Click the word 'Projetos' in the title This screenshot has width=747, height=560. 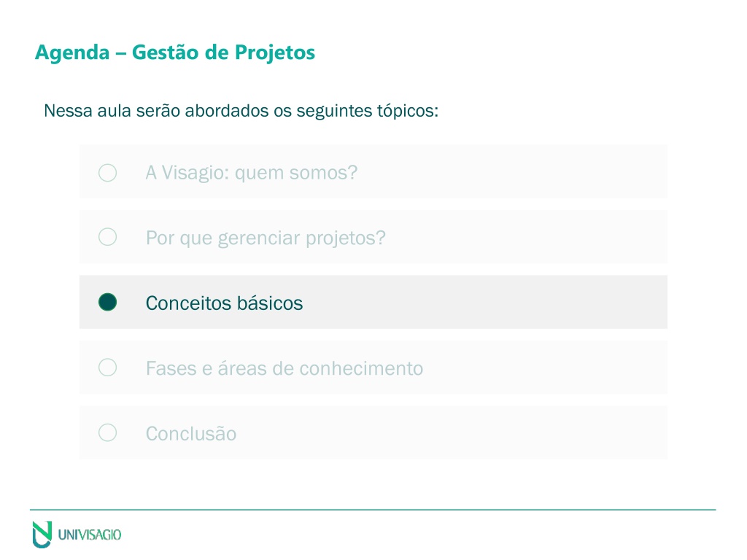click(275, 52)
